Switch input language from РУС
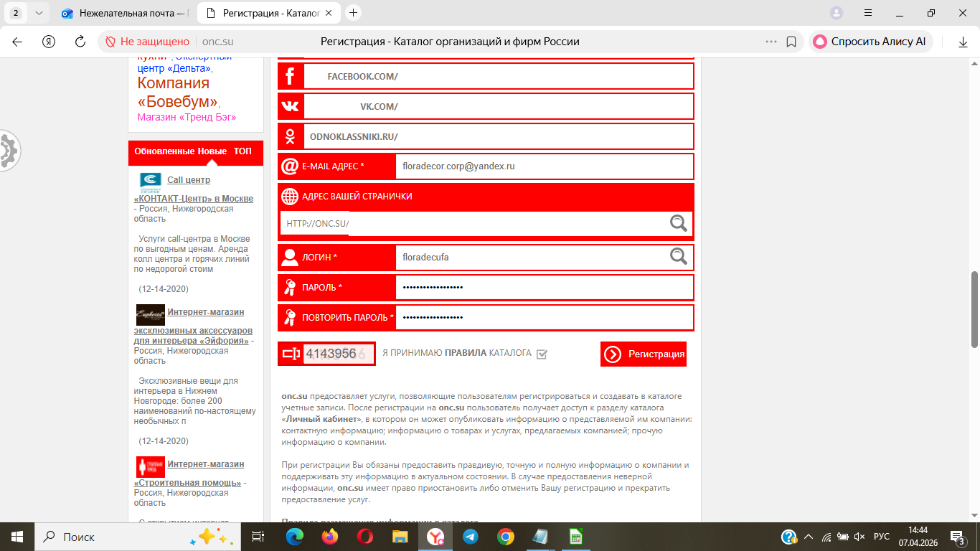Viewport: 980px width, 551px height. point(882,537)
